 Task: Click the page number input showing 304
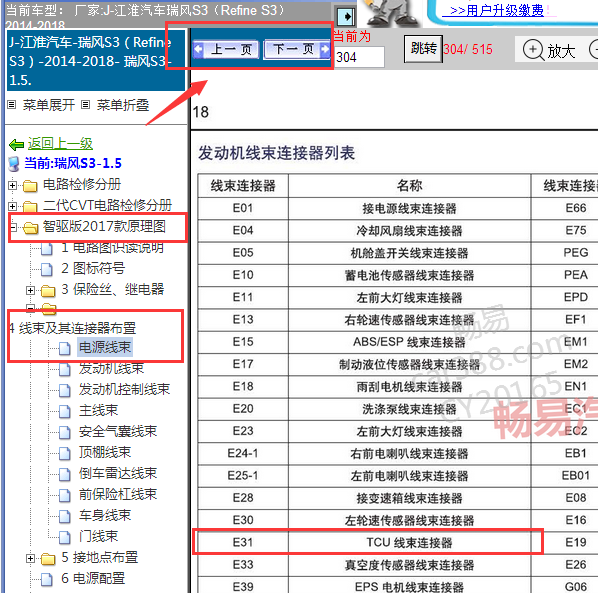(359, 57)
